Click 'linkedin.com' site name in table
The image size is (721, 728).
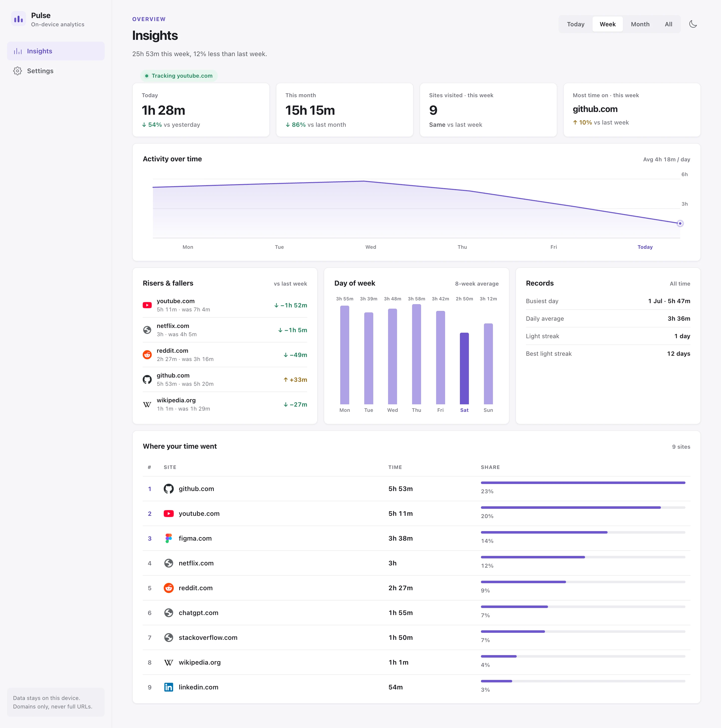point(199,687)
